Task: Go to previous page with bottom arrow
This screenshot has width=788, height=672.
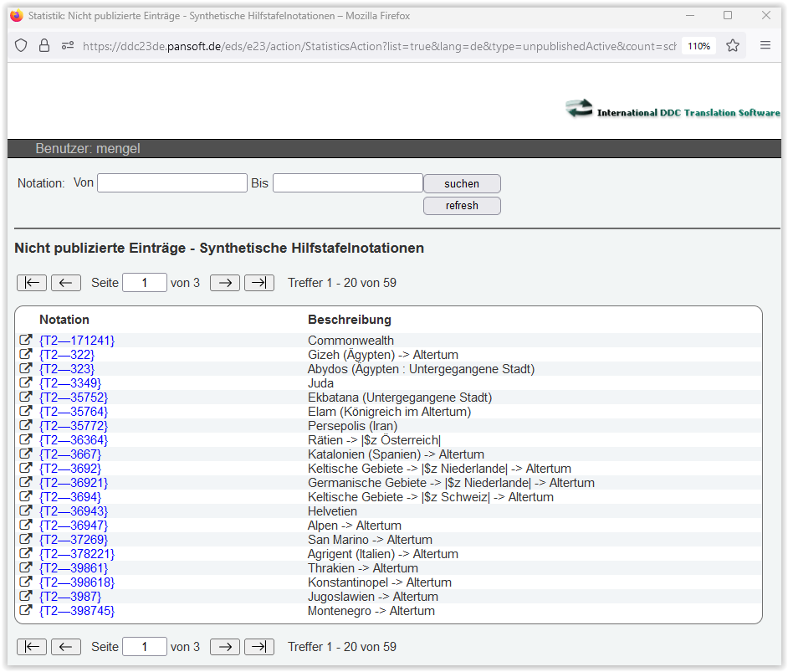Action: 66,647
